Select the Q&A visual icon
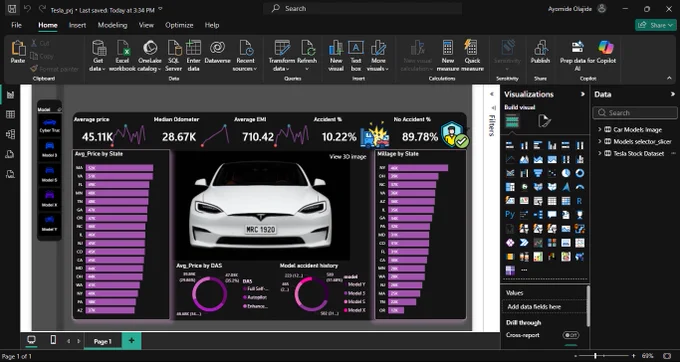The image size is (680, 362). click(552, 215)
